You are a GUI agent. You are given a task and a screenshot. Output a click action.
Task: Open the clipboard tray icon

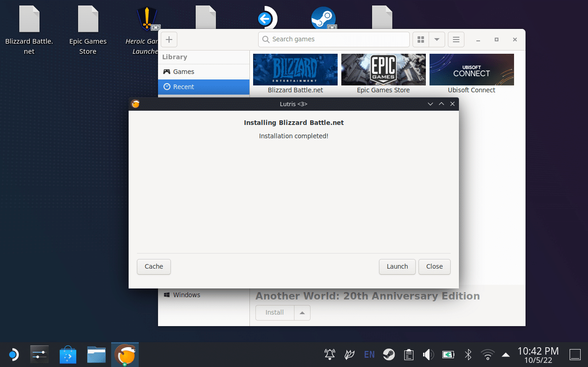point(408,355)
